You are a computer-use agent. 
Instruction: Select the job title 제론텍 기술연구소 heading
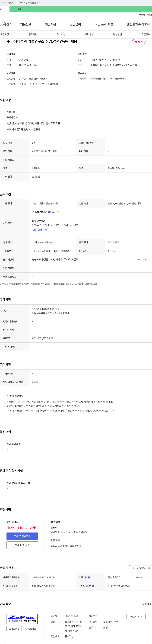42,41
